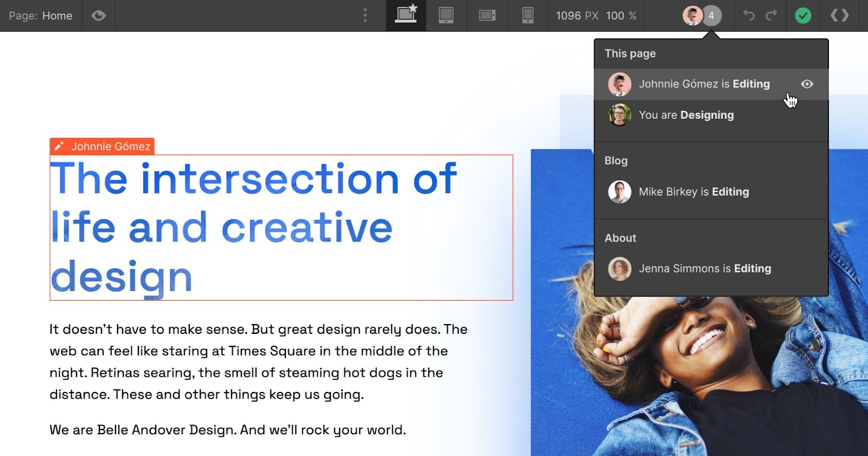Toggle preview mode eye icon in top bar

coord(98,16)
